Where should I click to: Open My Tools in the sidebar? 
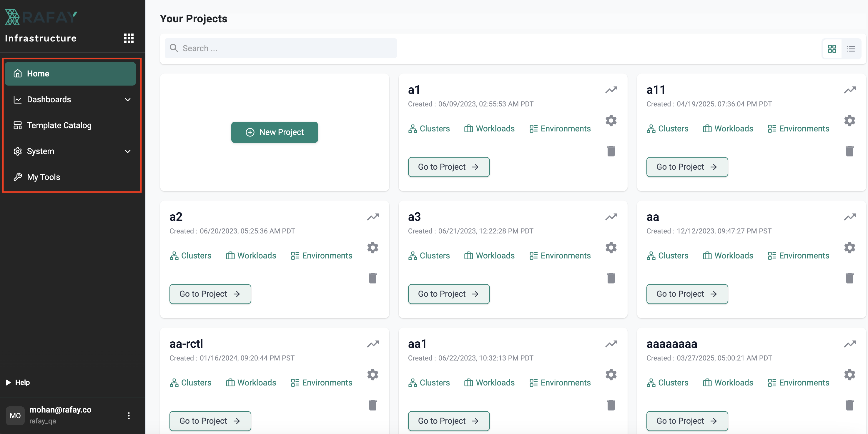click(70, 177)
